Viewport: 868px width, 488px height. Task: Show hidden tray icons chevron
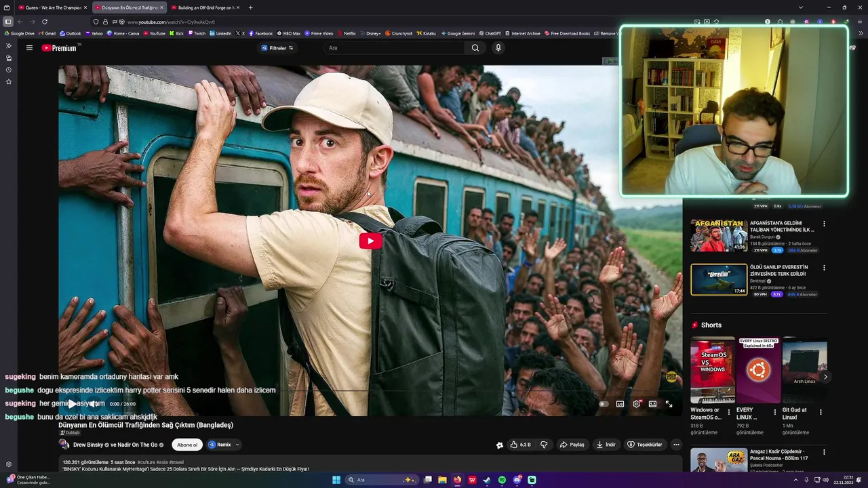click(795, 480)
